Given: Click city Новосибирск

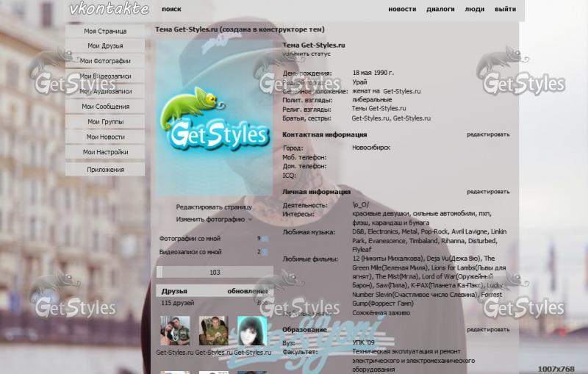Looking at the screenshot, I should point(371,148).
